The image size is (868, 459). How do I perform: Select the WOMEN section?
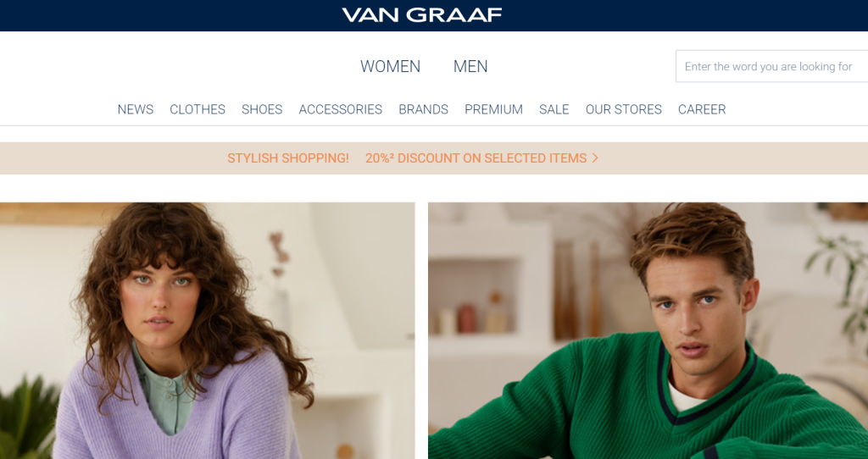pyautogui.click(x=390, y=66)
